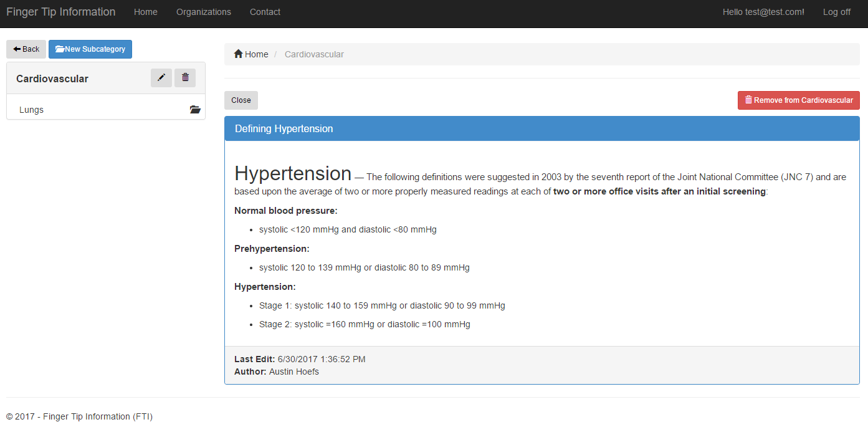868x427 pixels.
Task: Create a New Subcategory
Action: point(90,49)
